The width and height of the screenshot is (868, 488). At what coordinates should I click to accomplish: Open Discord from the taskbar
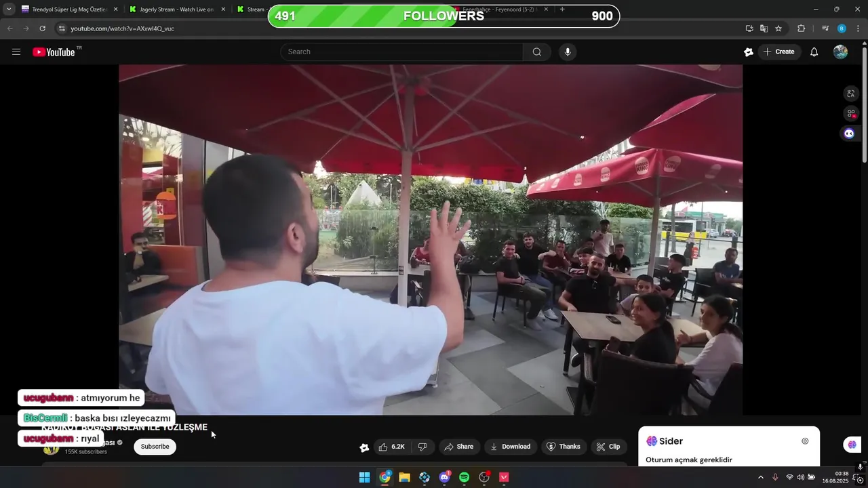click(444, 477)
